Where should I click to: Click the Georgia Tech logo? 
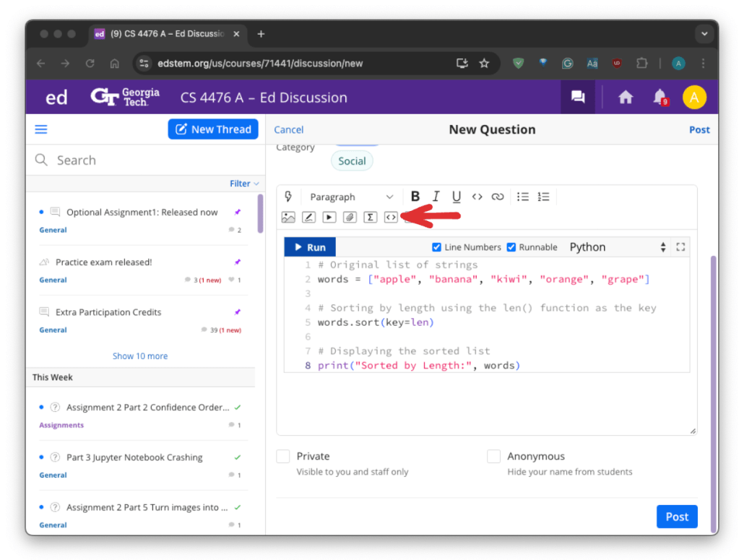pyautogui.click(x=125, y=97)
